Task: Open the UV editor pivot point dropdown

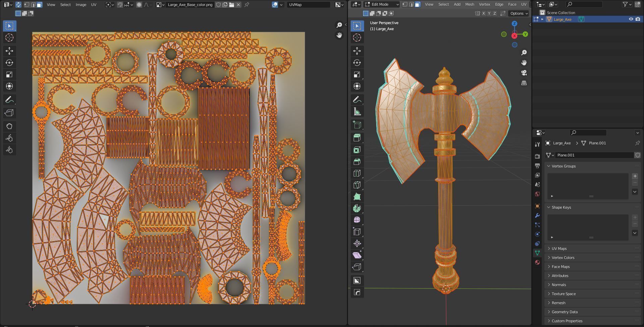Action: (110, 5)
